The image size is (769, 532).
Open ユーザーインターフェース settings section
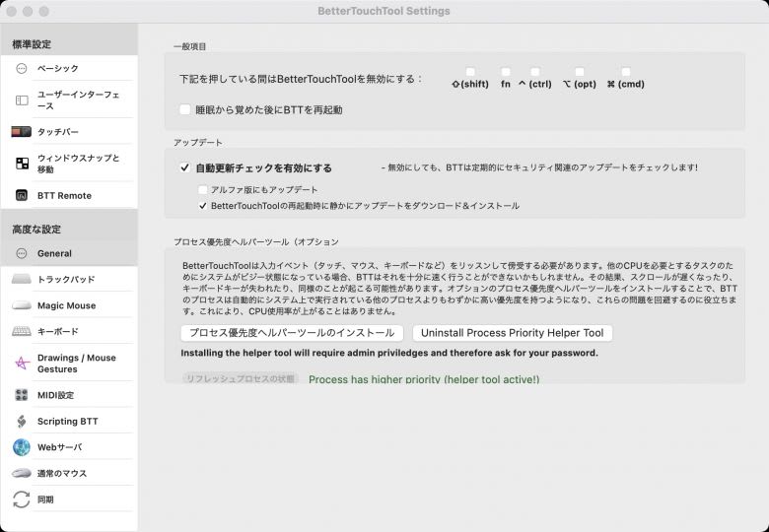(x=70, y=100)
